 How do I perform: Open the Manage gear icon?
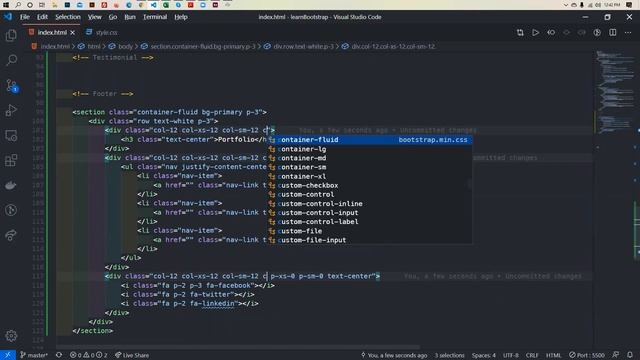(x=11, y=336)
